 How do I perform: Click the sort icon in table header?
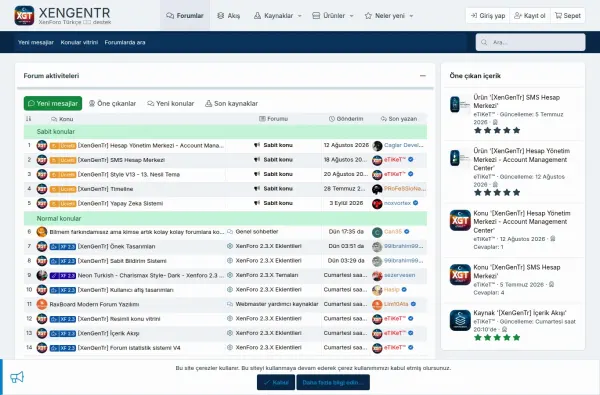click(x=28, y=119)
